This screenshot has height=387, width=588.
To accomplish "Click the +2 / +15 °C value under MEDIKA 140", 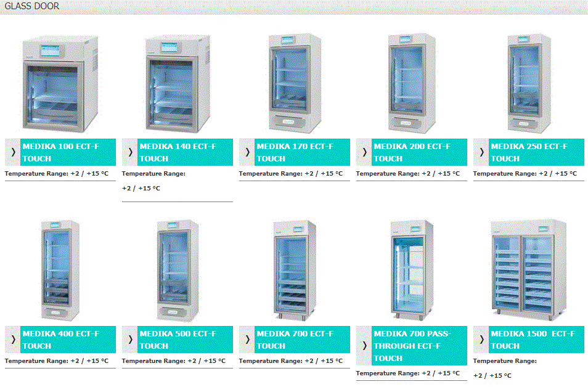I will coord(141,188).
